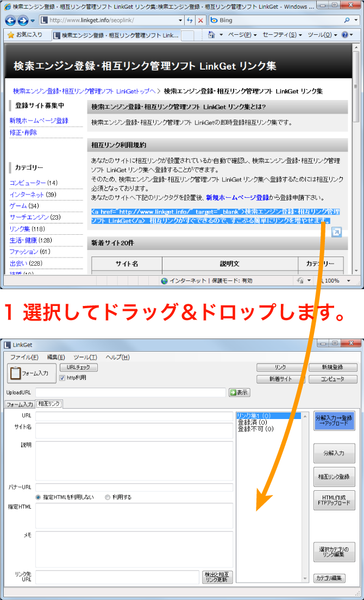Click the IE Back arrow button
The width and height of the screenshot is (364, 600).
coord(10,20)
